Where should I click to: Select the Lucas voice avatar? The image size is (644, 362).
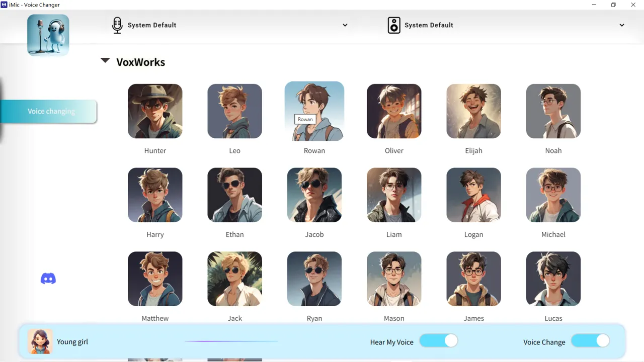(553, 279)
